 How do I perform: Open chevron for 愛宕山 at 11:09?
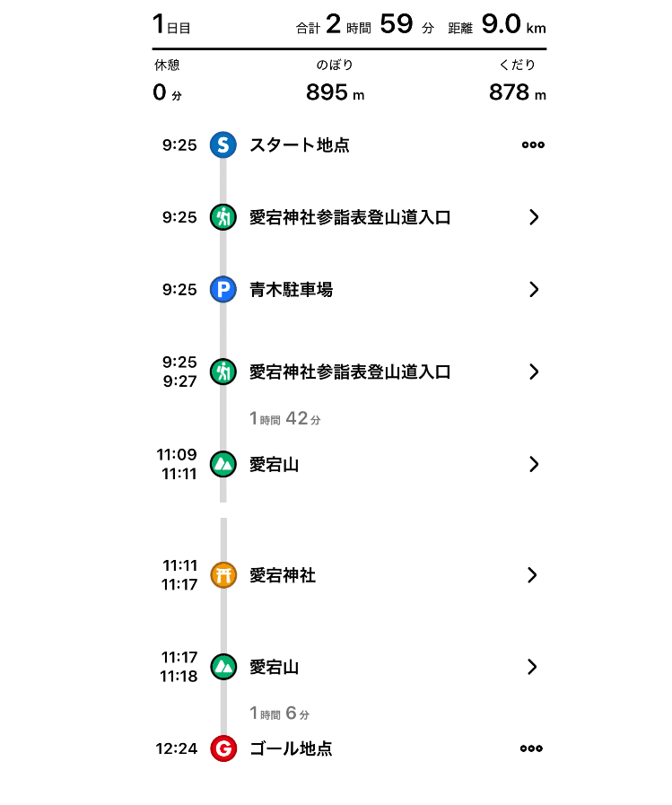pyautogui.click(x=534, y=464)
